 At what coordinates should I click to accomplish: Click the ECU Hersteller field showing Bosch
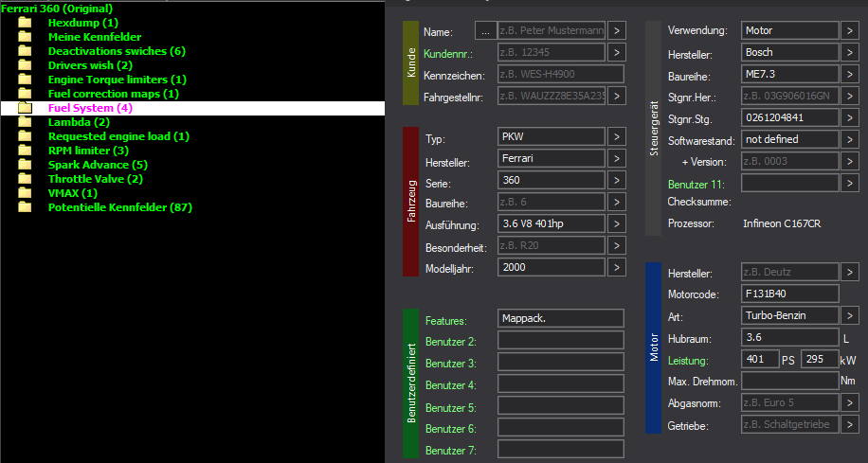tap(790, 53)
